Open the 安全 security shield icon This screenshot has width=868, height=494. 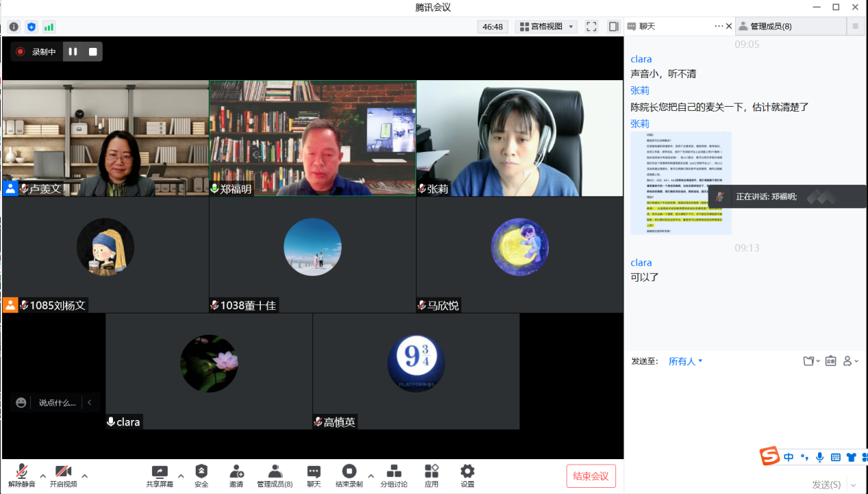pyautogui.click(x=201, y=471)
